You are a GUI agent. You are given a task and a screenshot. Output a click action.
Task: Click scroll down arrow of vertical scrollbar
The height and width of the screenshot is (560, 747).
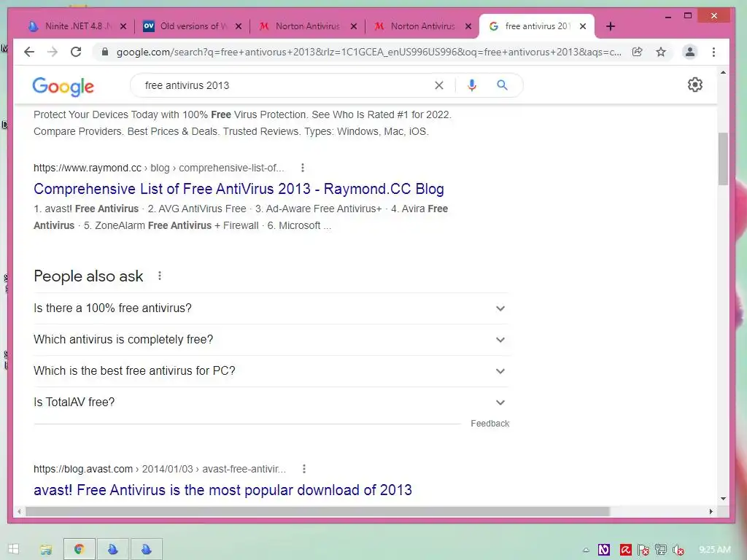coord(723,499)
